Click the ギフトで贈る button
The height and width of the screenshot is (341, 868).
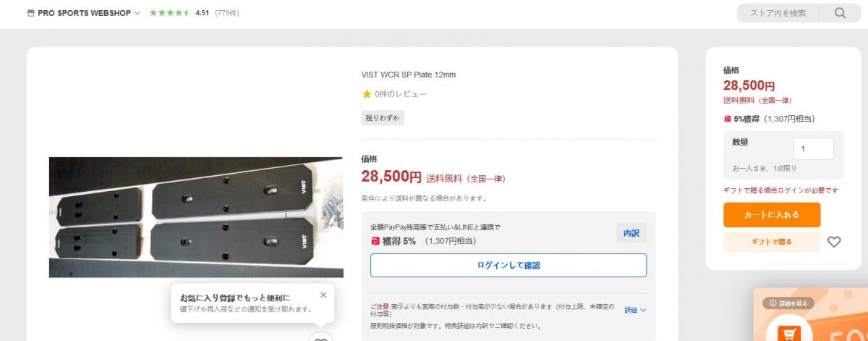click(772, 242)
